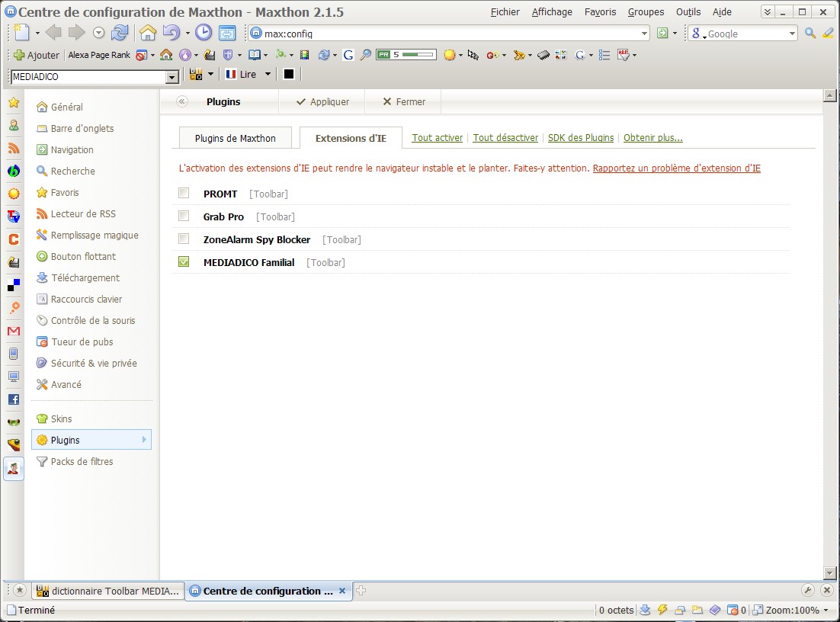
Task: Click the Fermer button
Action: pos(404,102)
